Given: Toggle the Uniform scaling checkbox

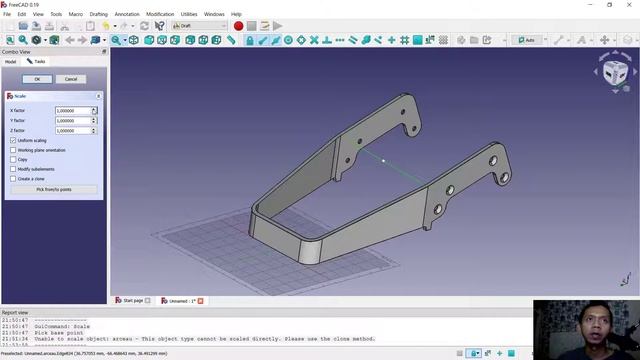Looking at the screenshot, I should coord(13,140).
